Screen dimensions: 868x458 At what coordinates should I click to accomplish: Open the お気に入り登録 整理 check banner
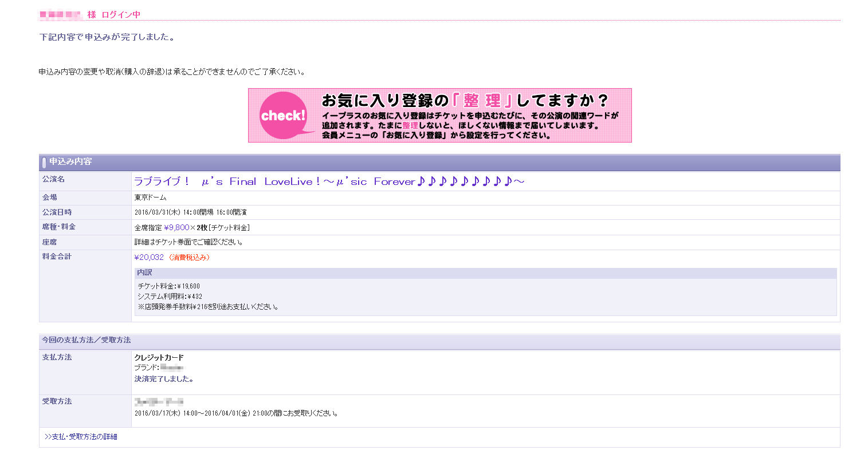pos(439,115)
